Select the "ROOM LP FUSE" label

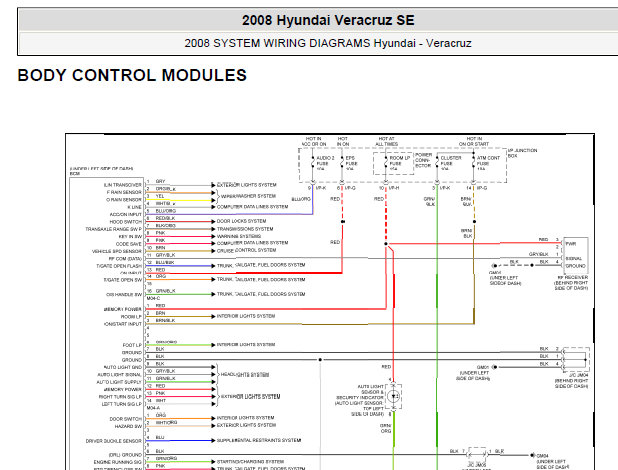pyautogui.click(x=399, y=163)
